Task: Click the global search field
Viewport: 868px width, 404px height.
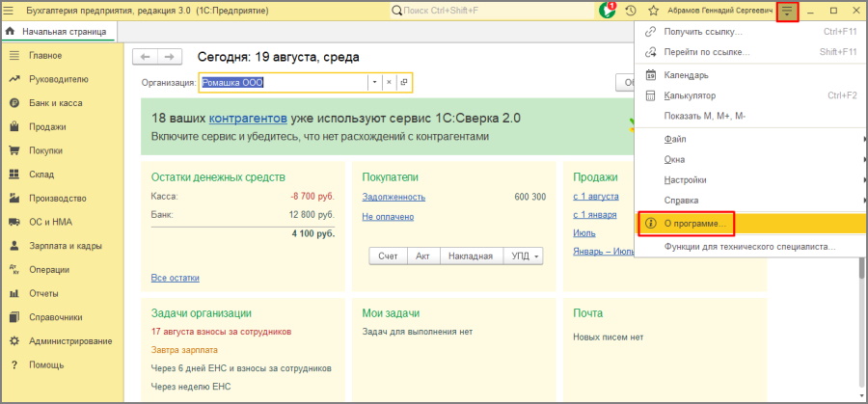Action: 493,11
